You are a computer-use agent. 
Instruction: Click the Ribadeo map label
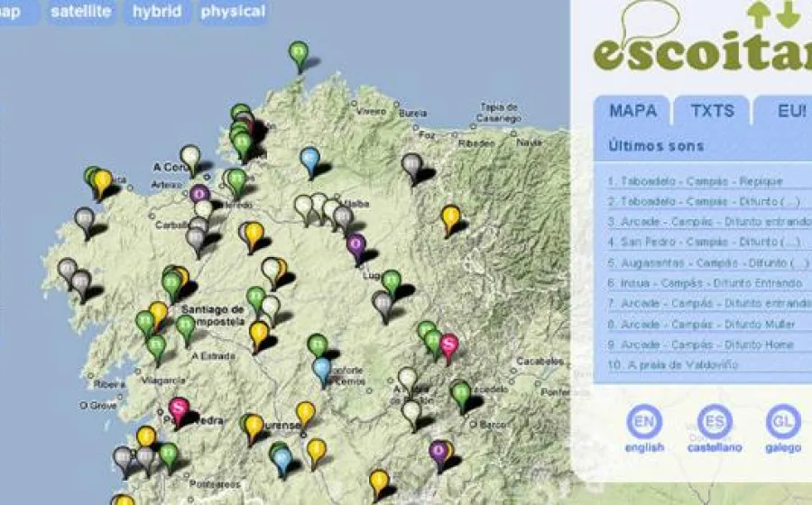476,142
